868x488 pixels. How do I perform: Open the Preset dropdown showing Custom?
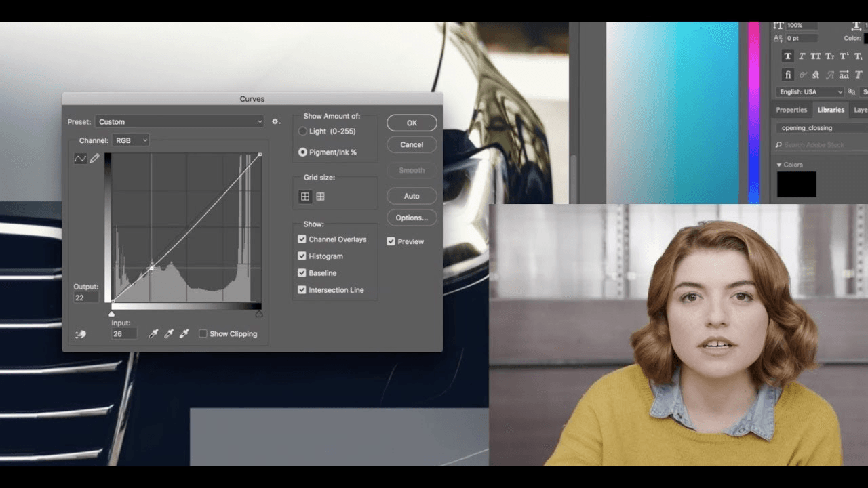click(x=179, y=122)
